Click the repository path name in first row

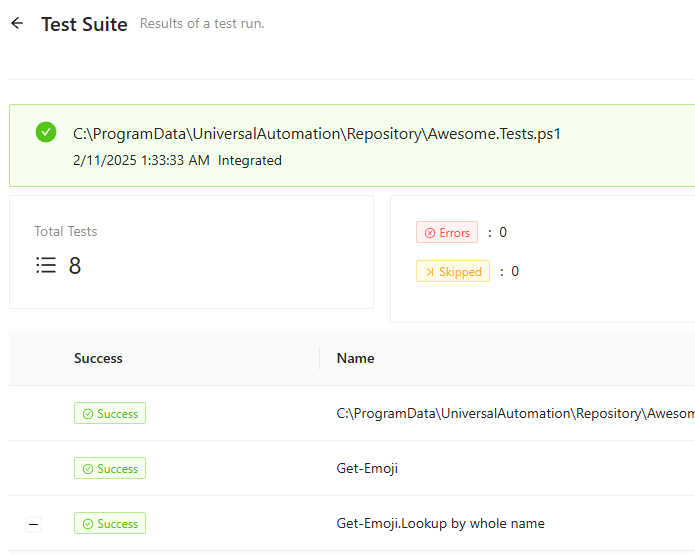(x=515, y=413)
